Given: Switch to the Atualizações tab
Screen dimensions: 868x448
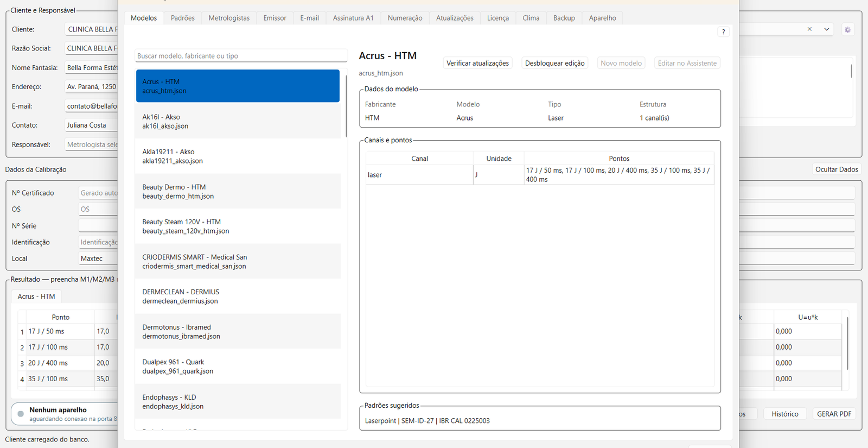Looking at the screenshot, I should [x=455, y=18].
